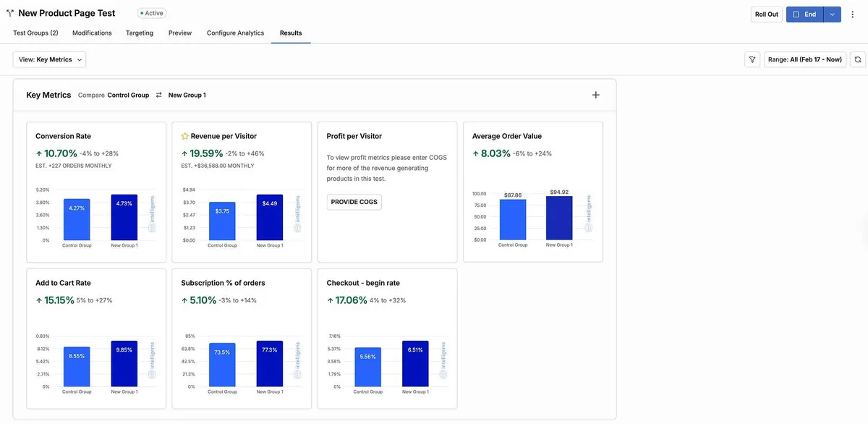Click the Conversion Rate card title
Screen dimensions: 868x424
[x=63, y=136]
